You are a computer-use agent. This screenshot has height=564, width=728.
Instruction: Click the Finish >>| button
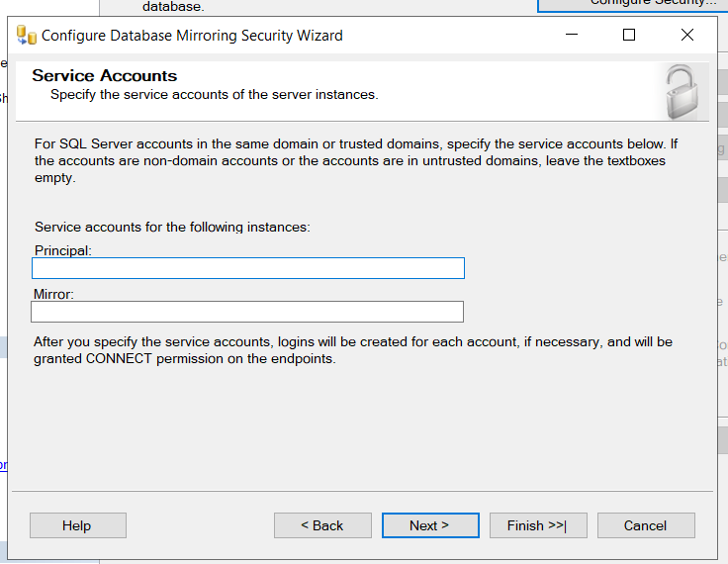coord(538,525)
